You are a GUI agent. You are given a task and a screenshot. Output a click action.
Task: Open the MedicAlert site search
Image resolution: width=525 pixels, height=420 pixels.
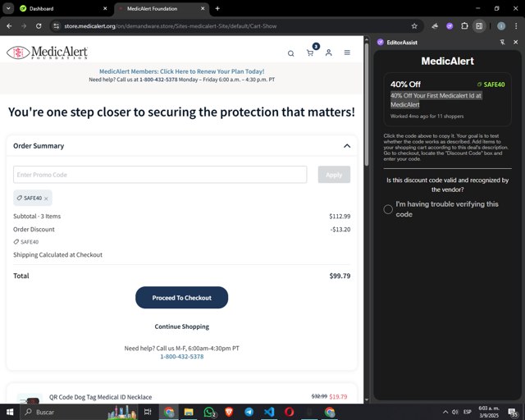290,53
